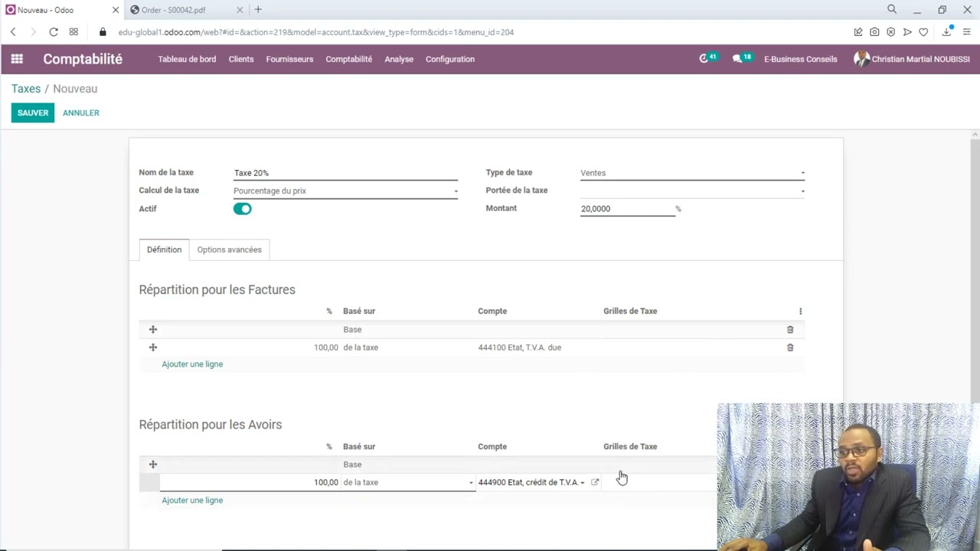Open the conversations icon with 18 badge
This screenshot has width=980, height=551.
tap(741, 58)
